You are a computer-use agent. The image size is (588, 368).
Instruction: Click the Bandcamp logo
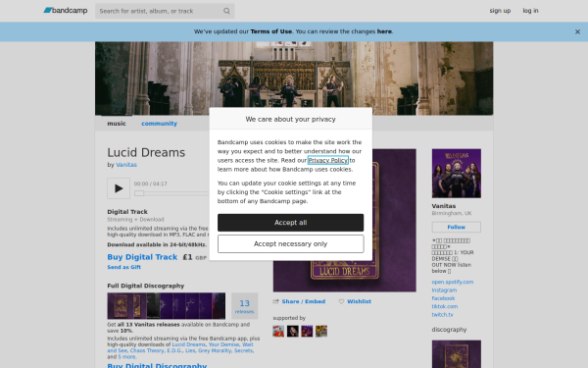click(66, 11)
